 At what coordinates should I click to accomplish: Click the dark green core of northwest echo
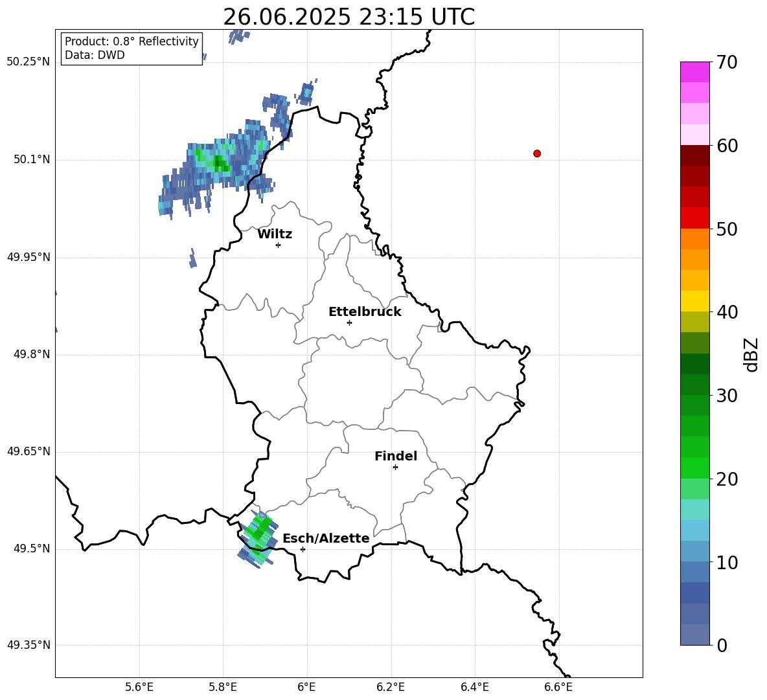click(x=221, y=163)
